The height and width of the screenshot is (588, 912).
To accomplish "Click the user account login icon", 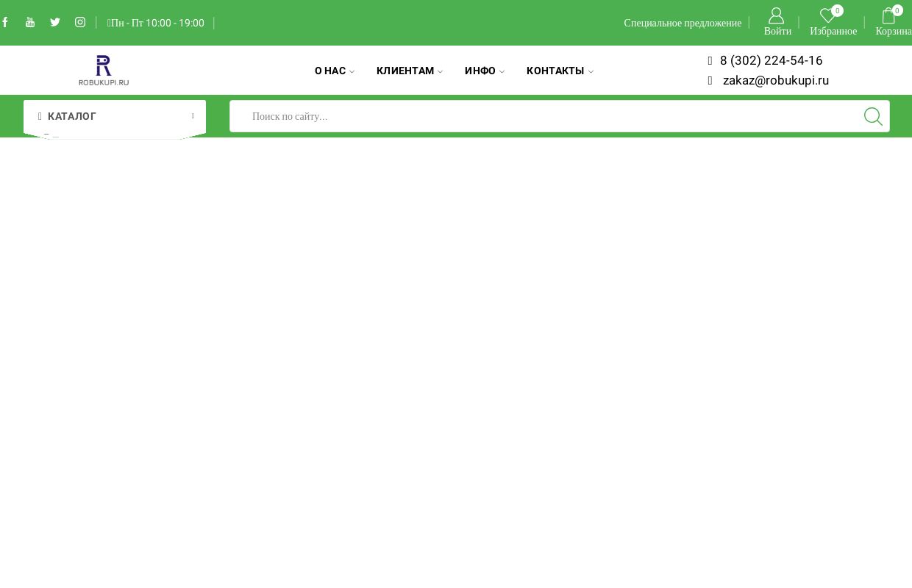I will pos(777,15).
